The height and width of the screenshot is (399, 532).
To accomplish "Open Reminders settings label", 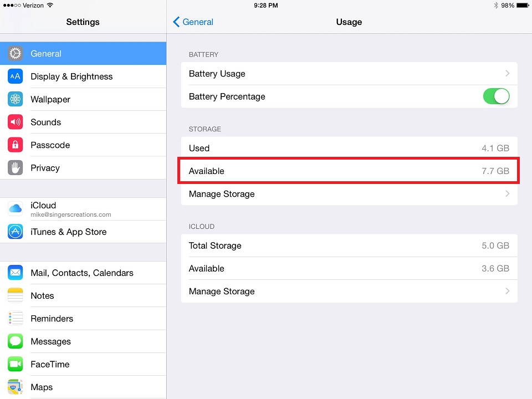I will coord(52,318).
